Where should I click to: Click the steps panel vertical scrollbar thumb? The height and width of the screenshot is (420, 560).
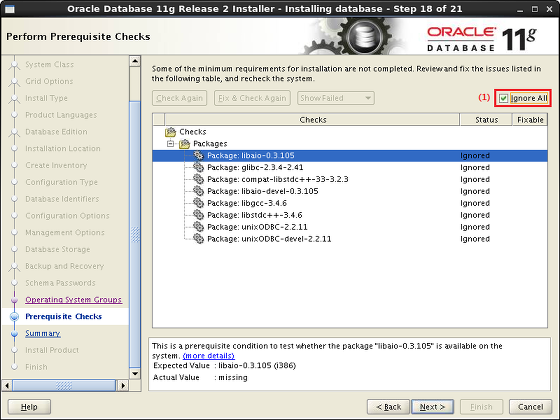point(135,234)
